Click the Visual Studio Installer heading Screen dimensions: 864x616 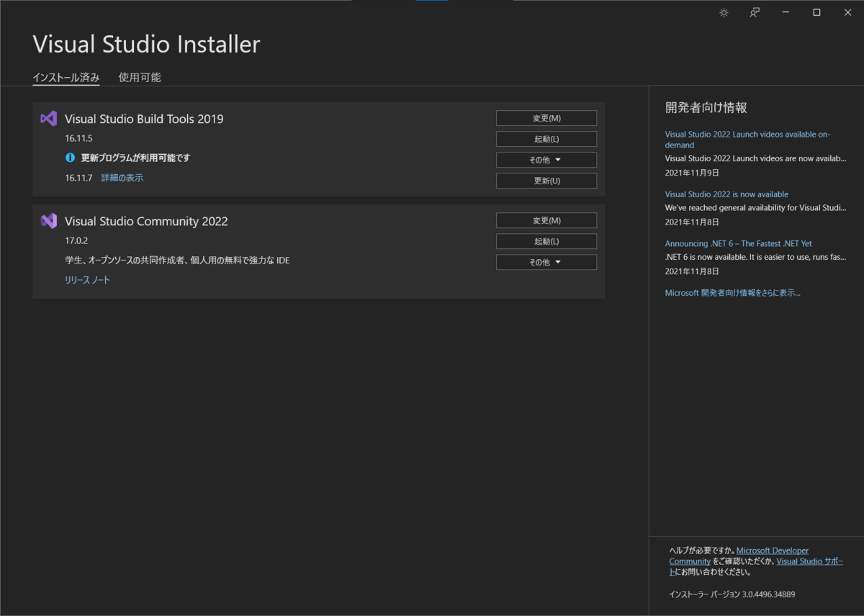[146, 44]
